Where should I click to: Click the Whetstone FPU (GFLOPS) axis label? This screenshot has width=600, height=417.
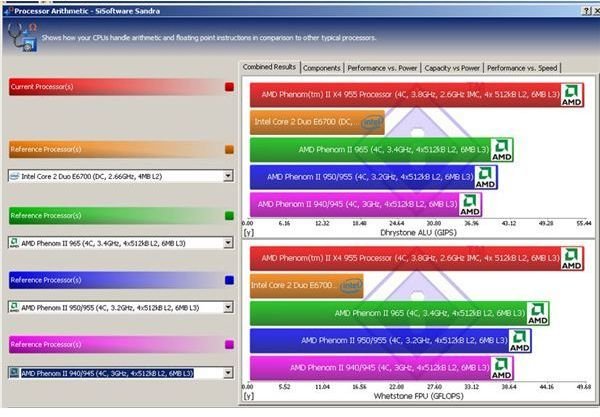click(418, 396)
